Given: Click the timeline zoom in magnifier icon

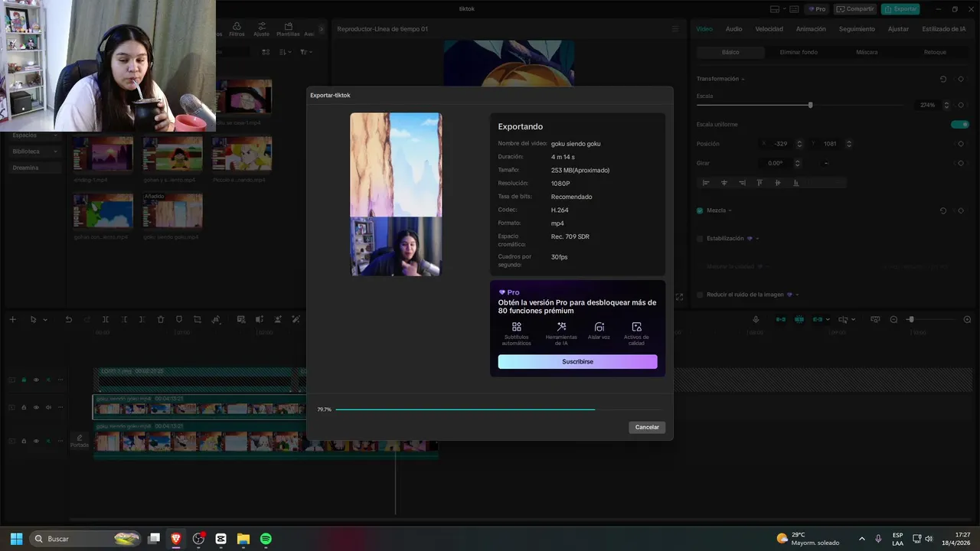Looking at the screenshot, I should (x=967, y=319).
